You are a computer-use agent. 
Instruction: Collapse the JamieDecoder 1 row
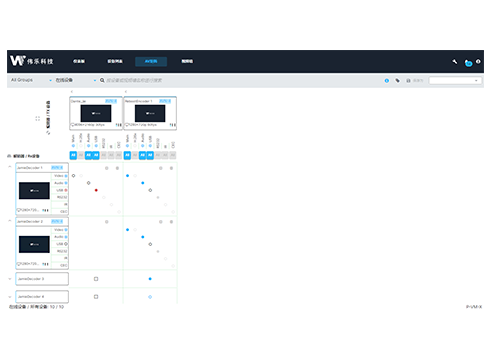click(10, 167)
